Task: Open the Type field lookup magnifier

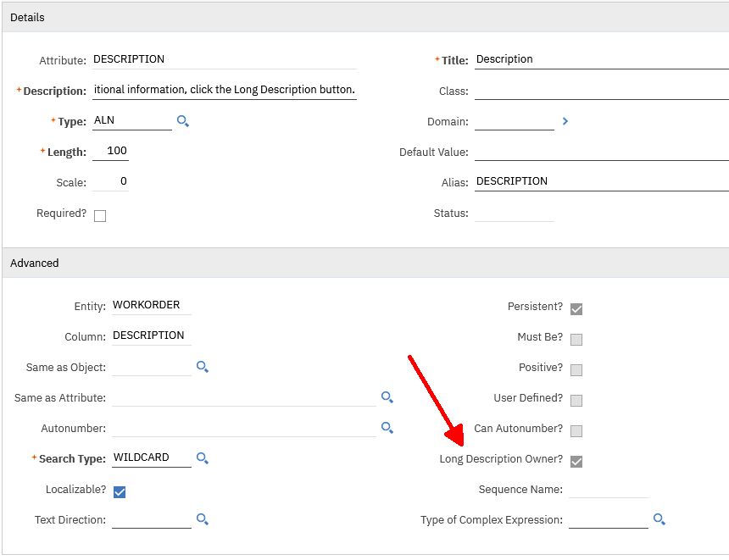Action: click(182, 121)
